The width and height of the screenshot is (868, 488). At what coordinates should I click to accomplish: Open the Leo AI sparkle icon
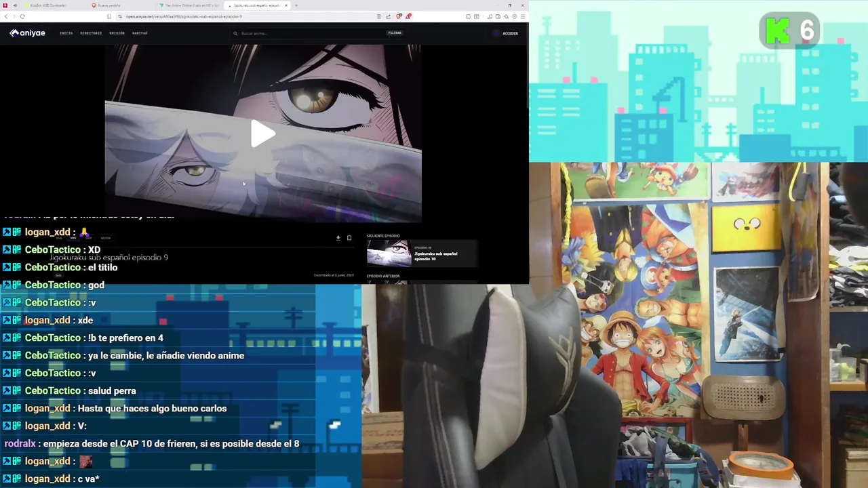506,16
